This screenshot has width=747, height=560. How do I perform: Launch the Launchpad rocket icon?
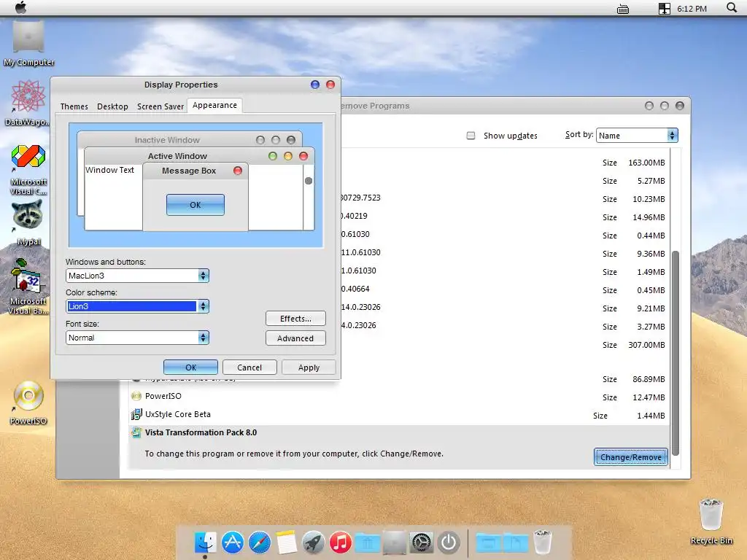point(313,542)
